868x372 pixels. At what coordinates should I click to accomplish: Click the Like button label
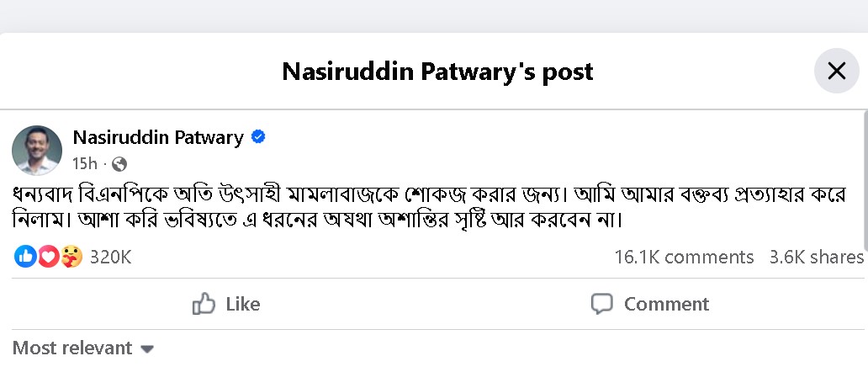pyautogui.click(x=242, y=304)
